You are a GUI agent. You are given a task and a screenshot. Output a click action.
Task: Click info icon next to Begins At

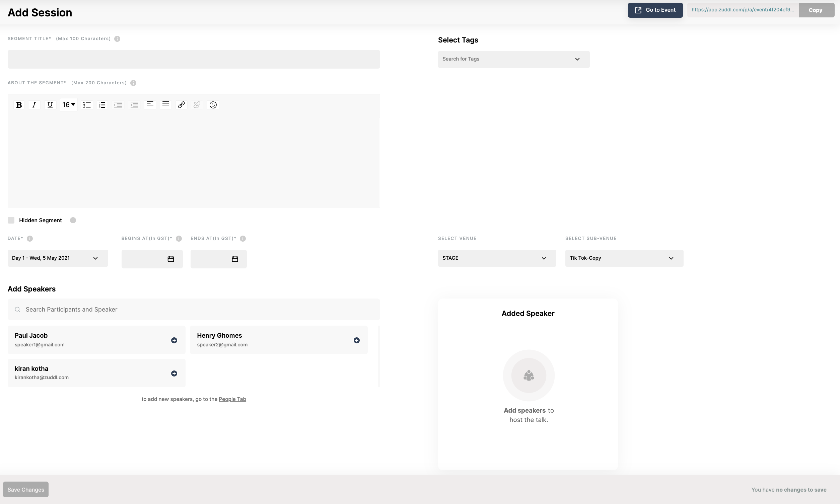click(x=179, y=239)
